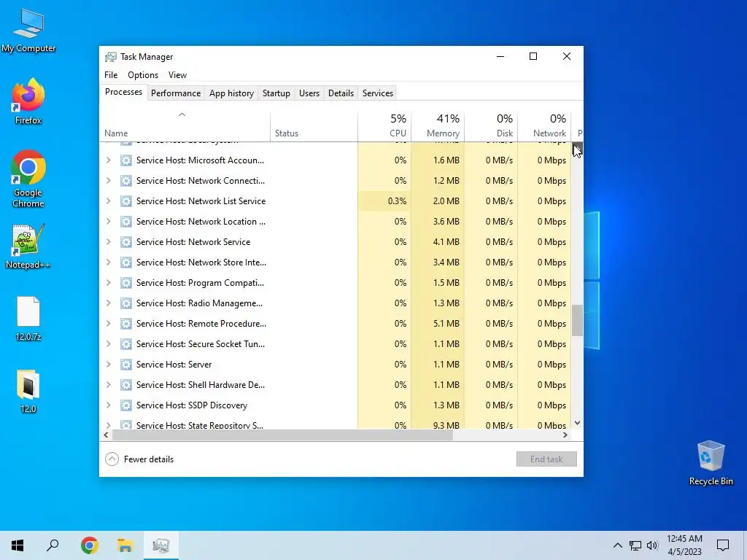Screen dimensions: 747x560
Task: Open network status tray icon
Action: (635, 545)
